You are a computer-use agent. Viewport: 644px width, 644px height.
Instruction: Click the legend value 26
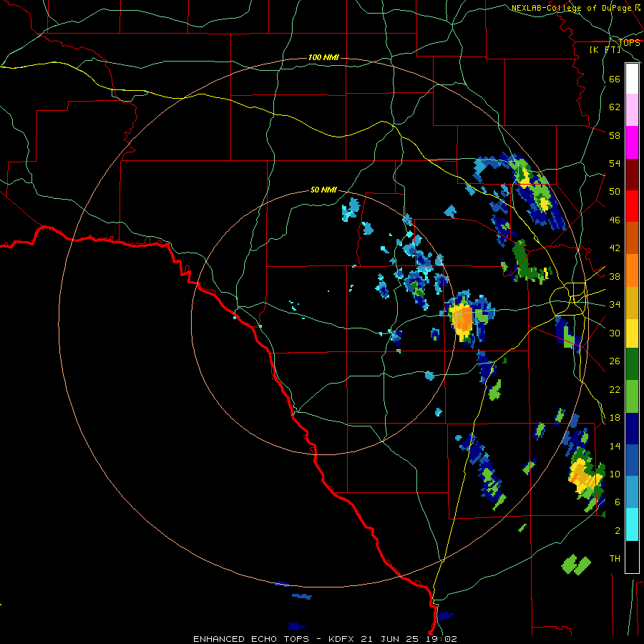pyautogui.click(x=615, y=361)
